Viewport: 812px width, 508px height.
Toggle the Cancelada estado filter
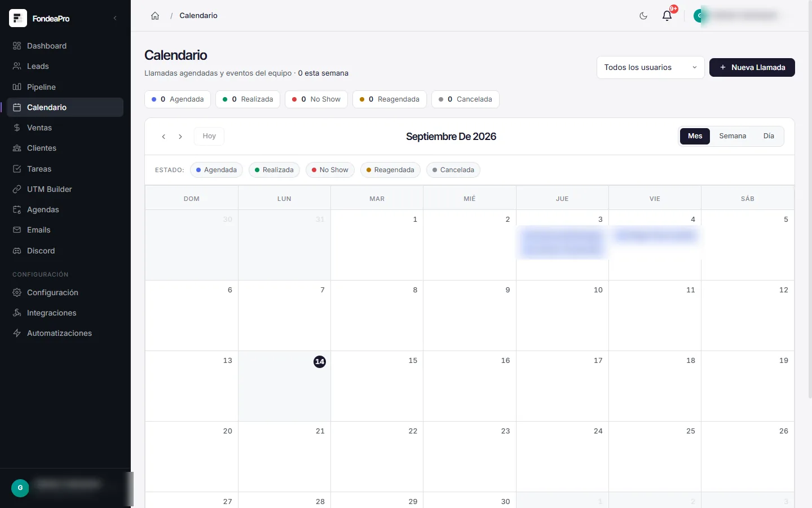click(453, 170)
